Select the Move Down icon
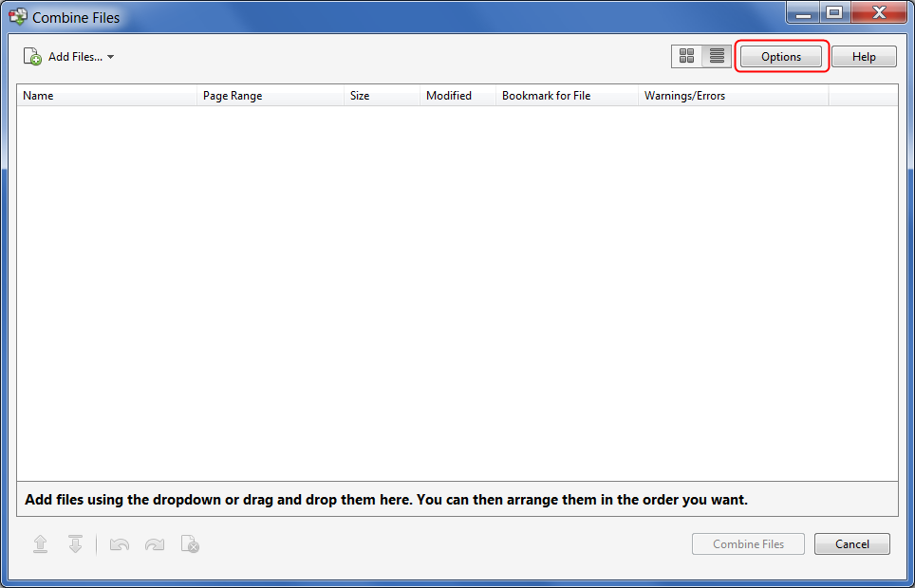This screenshot has width=915, height=588. click(x=76, y=543)
